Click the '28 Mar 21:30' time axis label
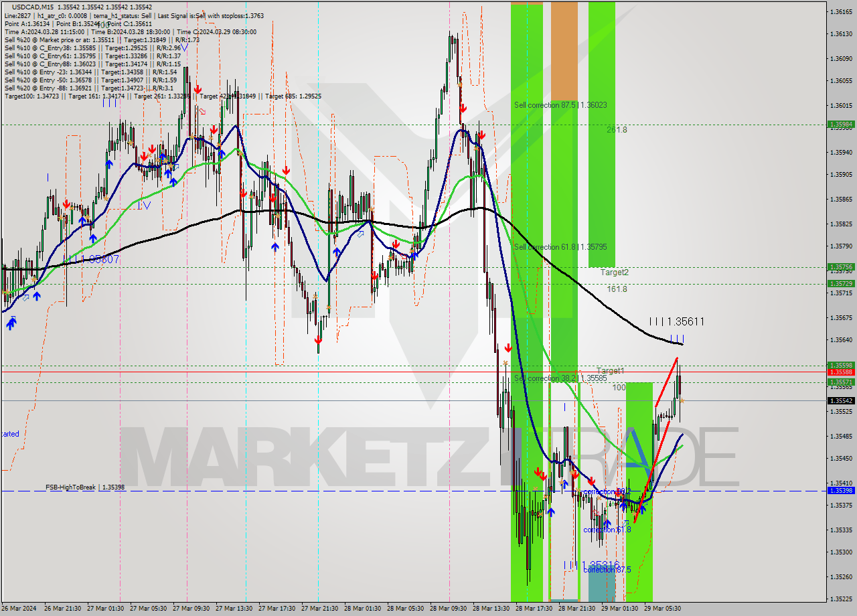 tap(576, 609)
